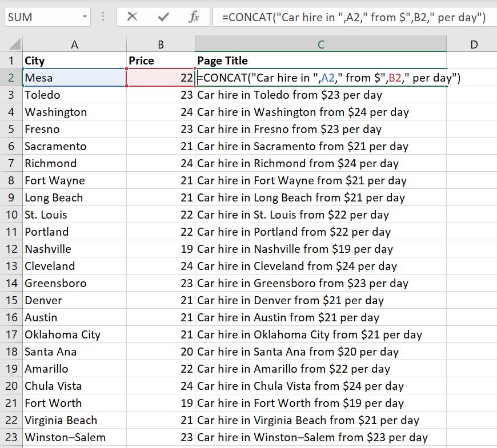
Task: Click the Enter checkmark formula button
Action: (x=163, y=17)
